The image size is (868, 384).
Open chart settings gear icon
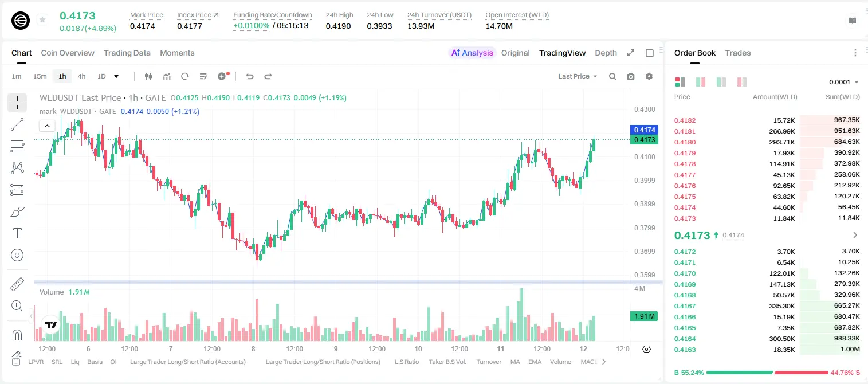tap(649, 76)
